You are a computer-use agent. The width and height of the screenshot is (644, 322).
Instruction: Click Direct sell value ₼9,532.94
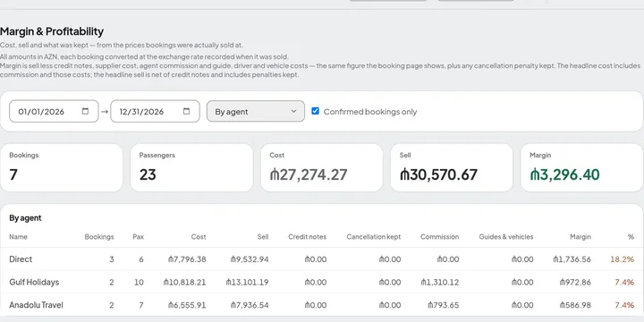tap(250, 259)
